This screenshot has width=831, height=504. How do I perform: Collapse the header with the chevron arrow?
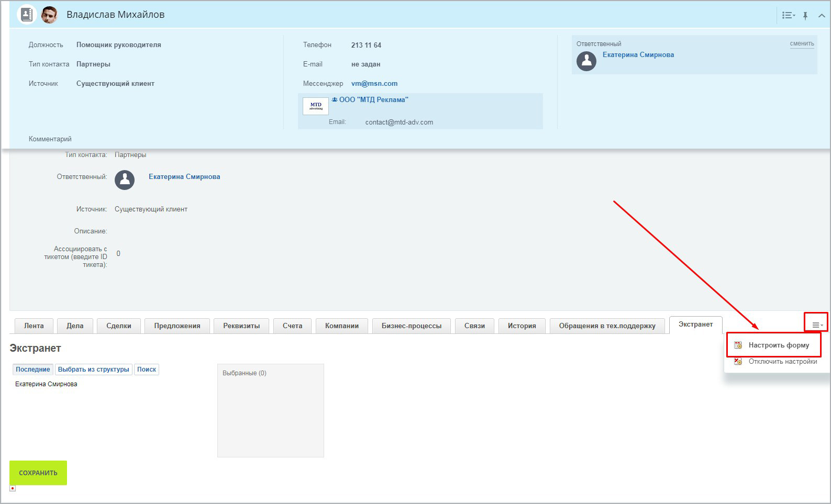click(822, 16)
